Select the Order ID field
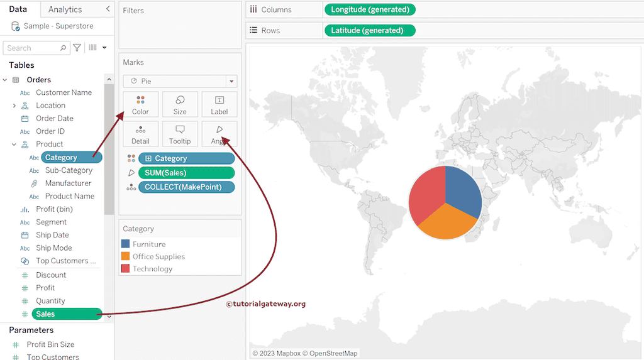Viewport: 644px width, 360px height. click(50, 131)
